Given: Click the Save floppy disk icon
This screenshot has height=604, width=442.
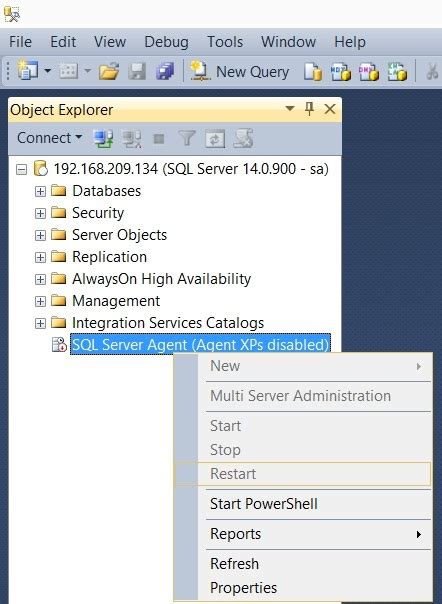Looking at the screenshot, I should (x=137, y=72).
